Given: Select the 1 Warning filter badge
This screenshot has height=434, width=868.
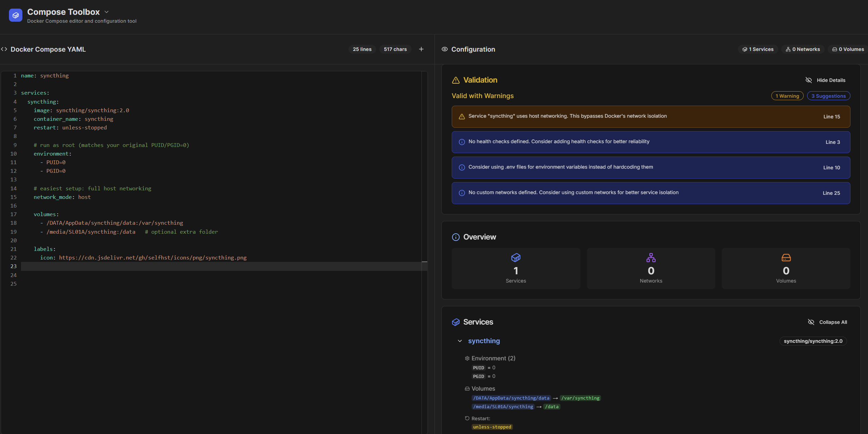Looking at the screenshot, I should tap(787, 96).
